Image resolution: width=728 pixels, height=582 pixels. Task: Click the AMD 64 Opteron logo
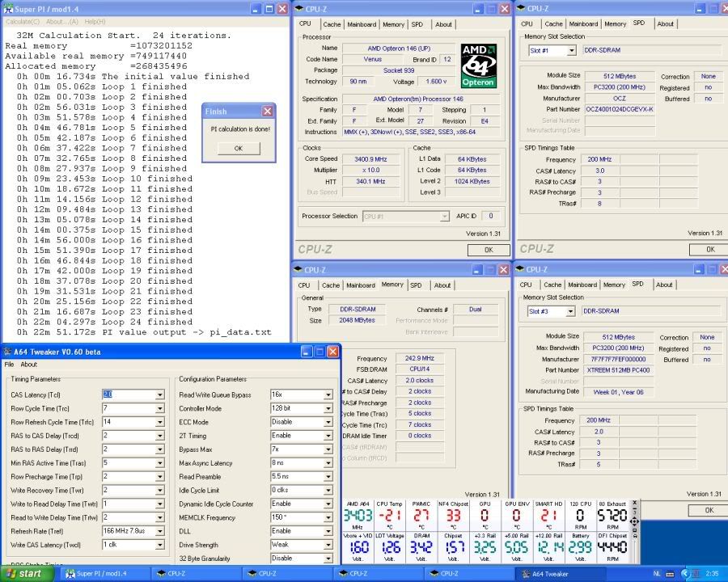[x=478, y=66]
